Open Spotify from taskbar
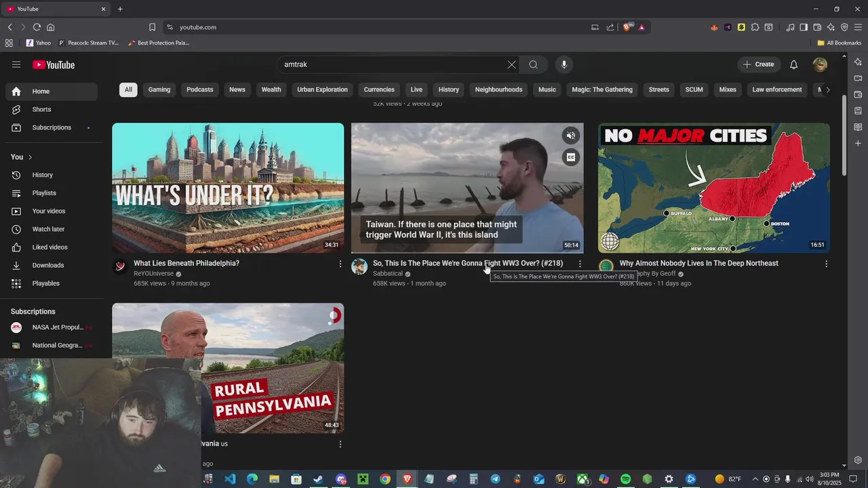The image size is (868, 488). pyautogui.click(x=625, y=479)
